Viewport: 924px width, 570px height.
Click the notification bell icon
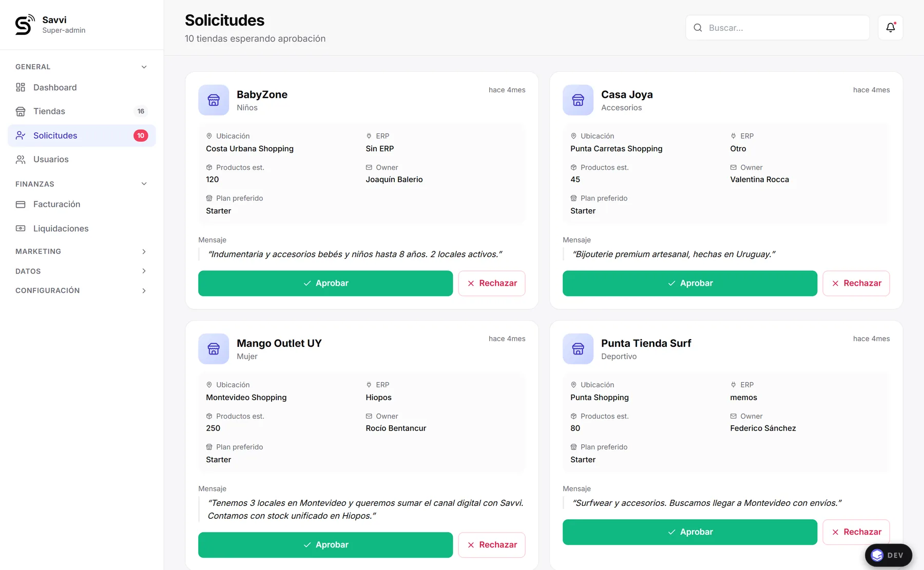click(890, 28)
